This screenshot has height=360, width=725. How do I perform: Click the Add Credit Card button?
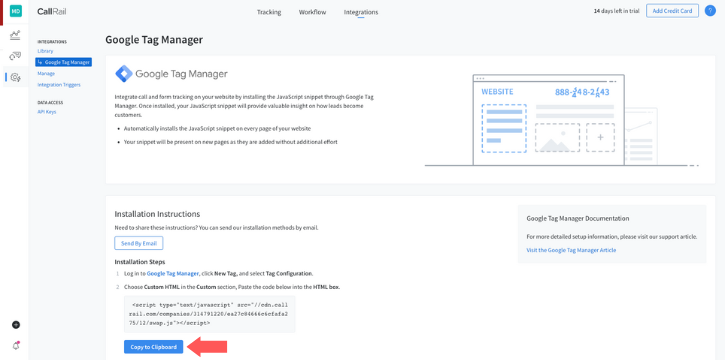click(x=672, y=11)
